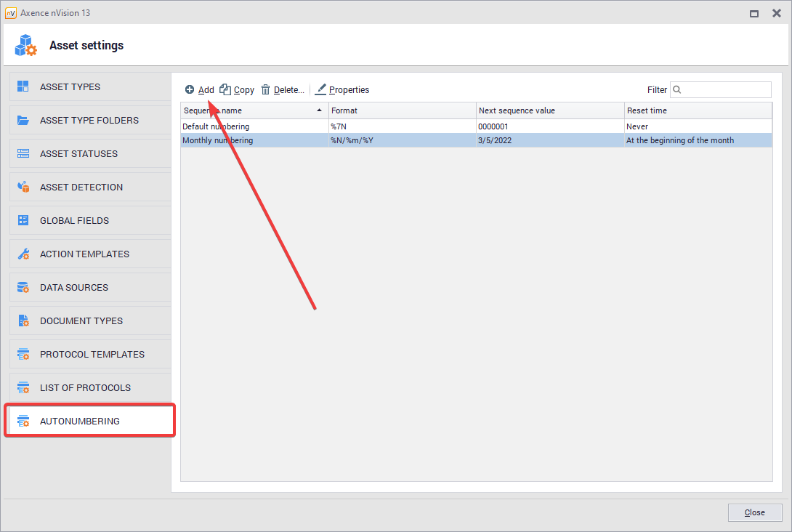Open Properties of selected sequence
Viewport: 792px width, 532px height.
[x=342, y=90]
